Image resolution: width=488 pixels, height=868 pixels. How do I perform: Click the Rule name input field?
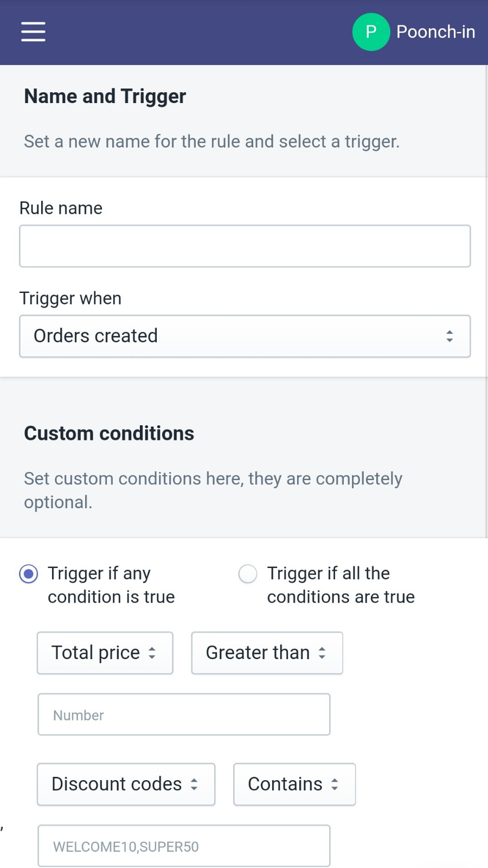(x=244, y=246)
